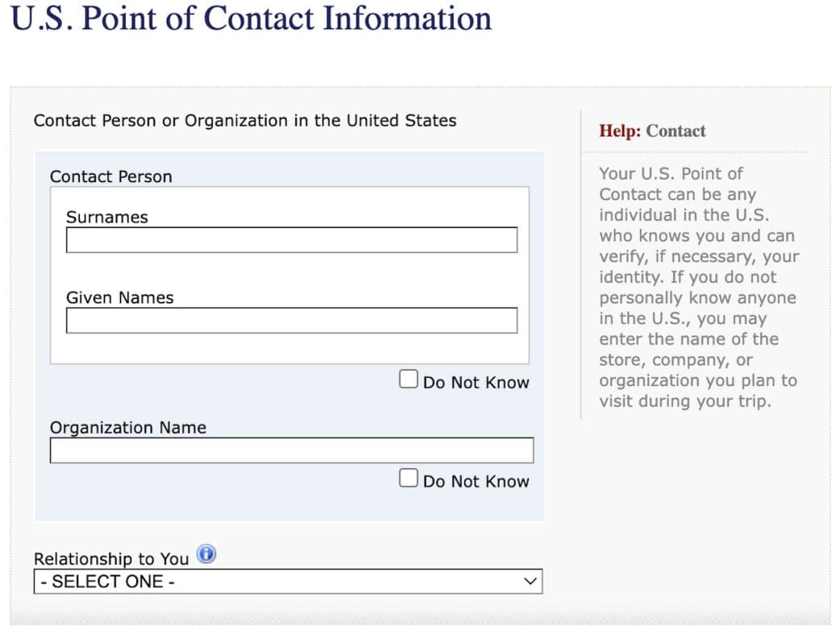Click the Contact Person or Organization heading text
The image size is (840, 630).
[245, 121]
